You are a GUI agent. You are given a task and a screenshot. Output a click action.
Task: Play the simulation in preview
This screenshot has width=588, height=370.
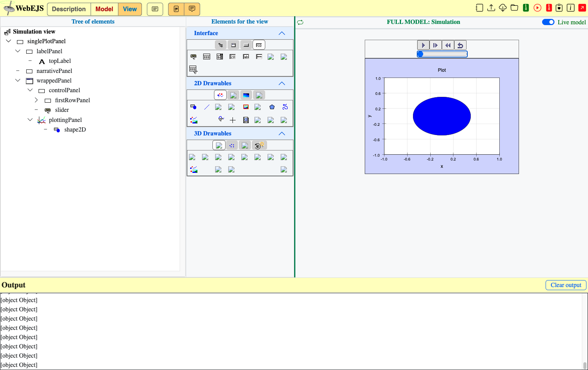point(423,45)
